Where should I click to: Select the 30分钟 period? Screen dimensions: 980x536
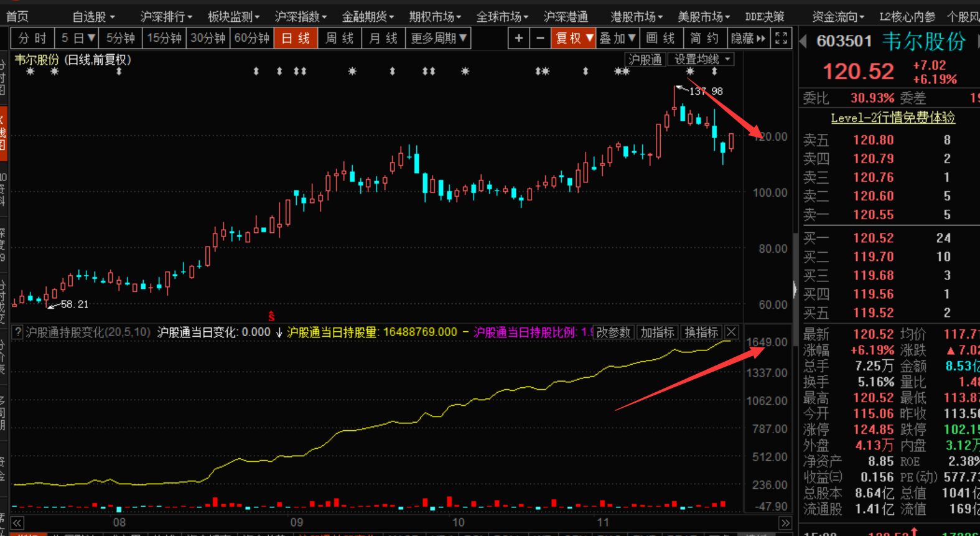pyautogui.click(x=208, y=39)
